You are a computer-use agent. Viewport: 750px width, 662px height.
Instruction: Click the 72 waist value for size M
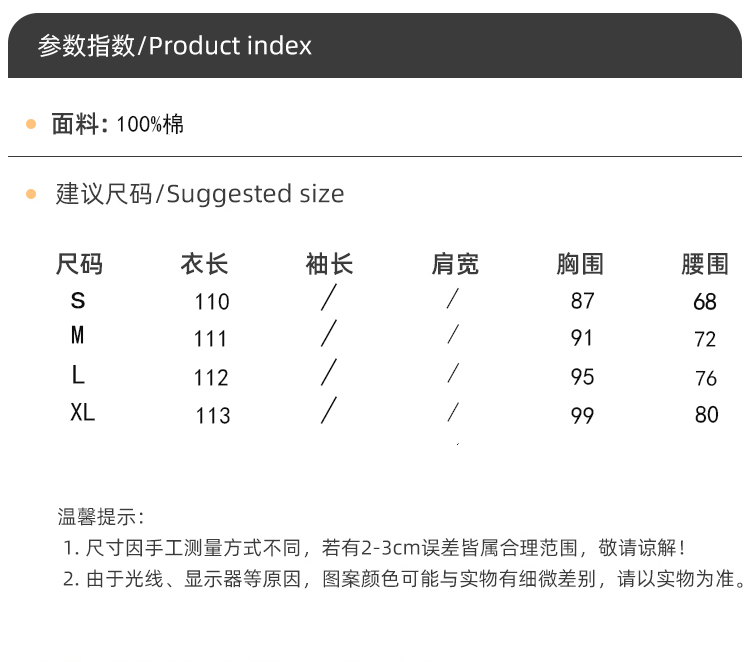tap(705, 340)
